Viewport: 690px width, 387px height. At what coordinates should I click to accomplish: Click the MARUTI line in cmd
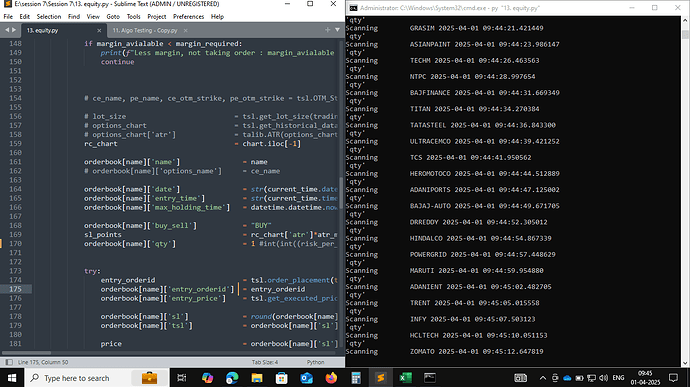click(444, 270)
